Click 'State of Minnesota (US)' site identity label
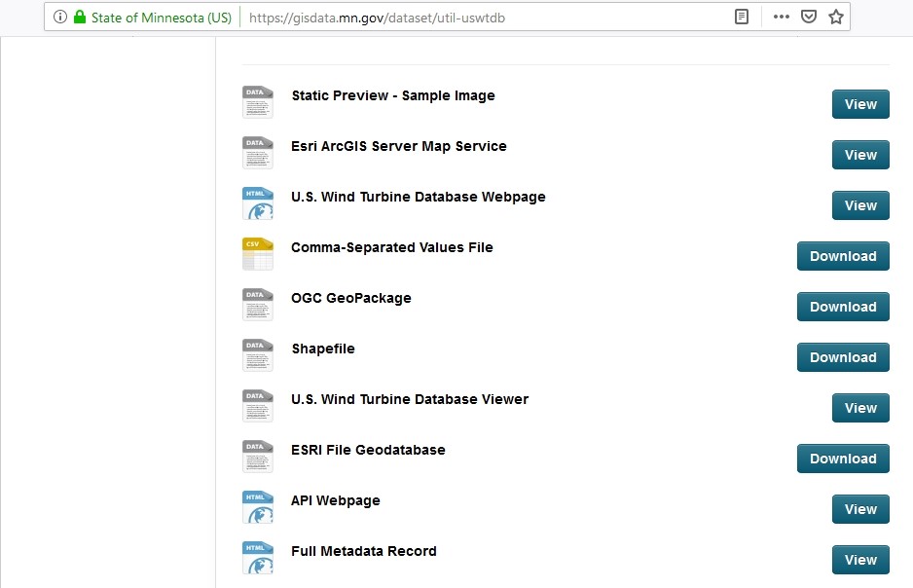The width and height of the screenshot is (913, 588). (x=162, y=18)
